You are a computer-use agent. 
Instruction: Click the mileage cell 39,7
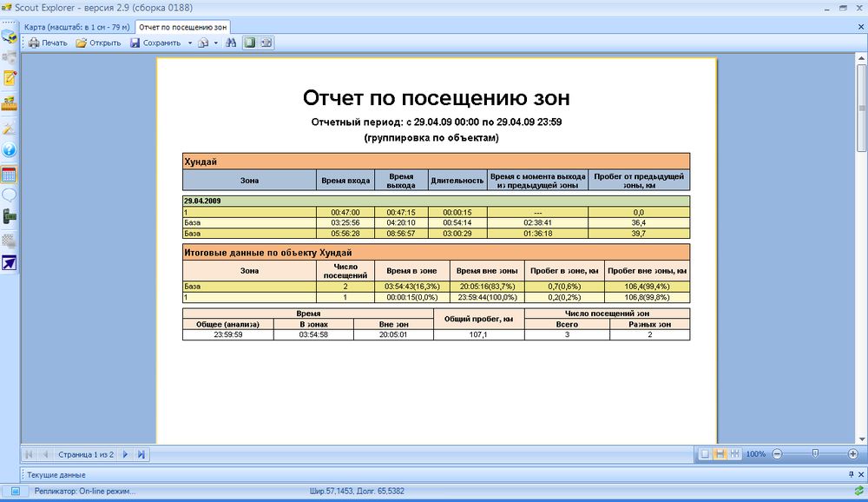(x=639, y=234)
